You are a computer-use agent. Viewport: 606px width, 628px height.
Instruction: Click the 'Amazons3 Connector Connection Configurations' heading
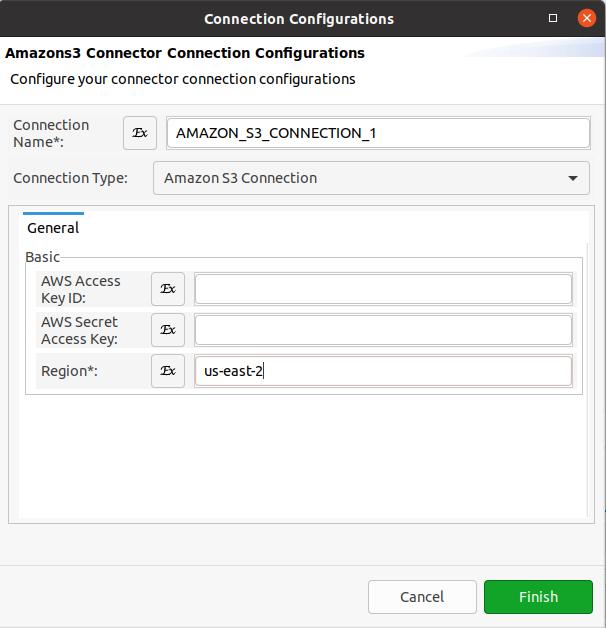coord(185,53)
